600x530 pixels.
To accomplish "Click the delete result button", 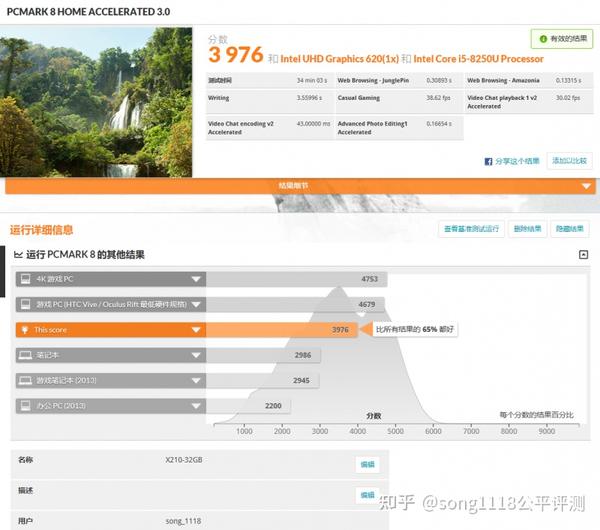I will (527, 229).
